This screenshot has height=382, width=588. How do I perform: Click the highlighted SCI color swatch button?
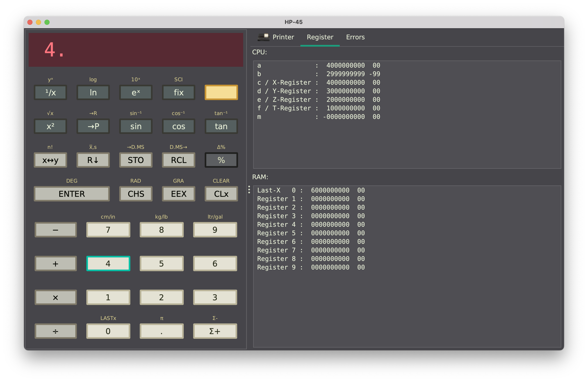coord(221,91)
